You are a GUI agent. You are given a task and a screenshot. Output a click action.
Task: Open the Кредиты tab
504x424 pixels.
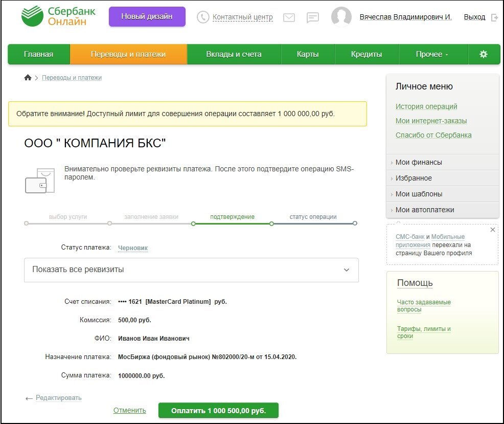coord(366,54)
